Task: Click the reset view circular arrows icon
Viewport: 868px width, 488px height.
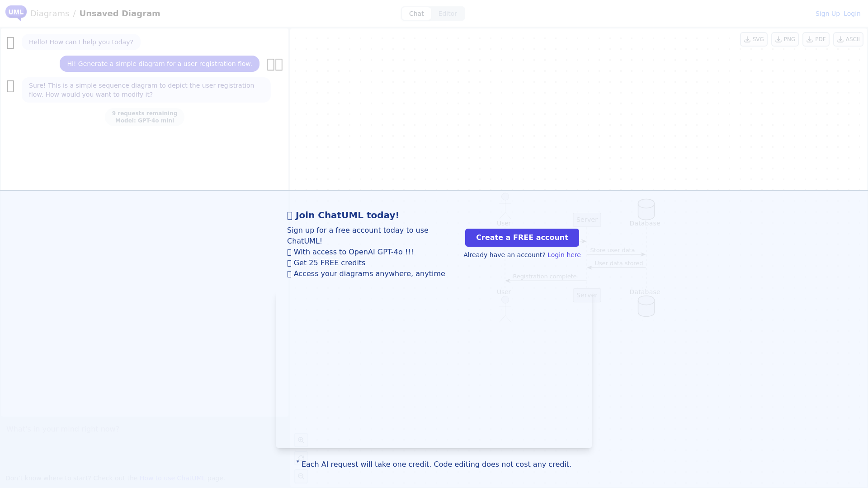Action: (x=301, y=458)
